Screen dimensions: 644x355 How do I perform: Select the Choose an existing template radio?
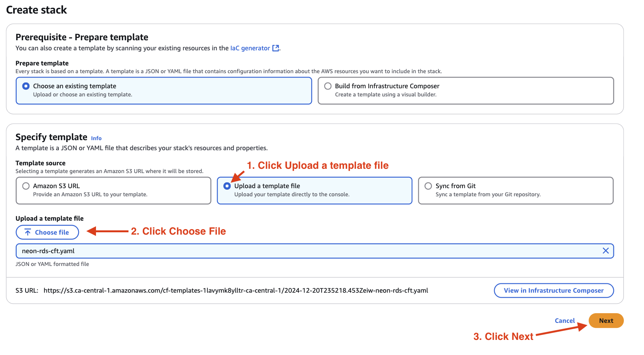click(26, 86)
